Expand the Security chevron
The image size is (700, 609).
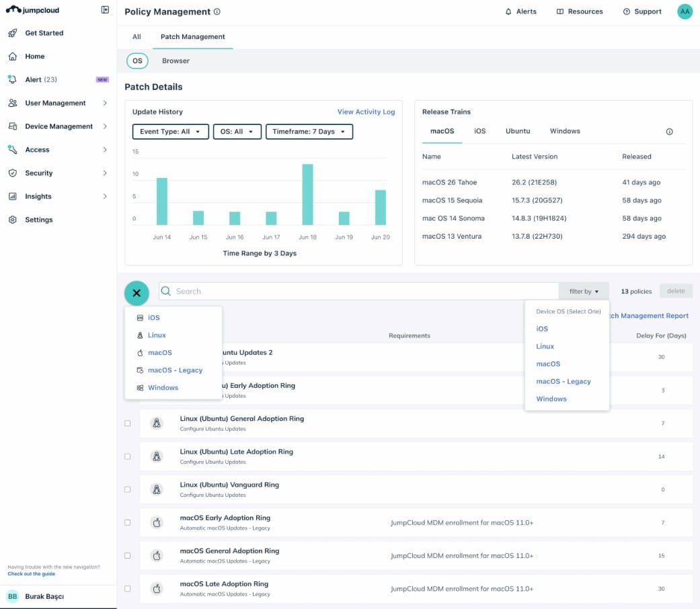pos(105,173)
